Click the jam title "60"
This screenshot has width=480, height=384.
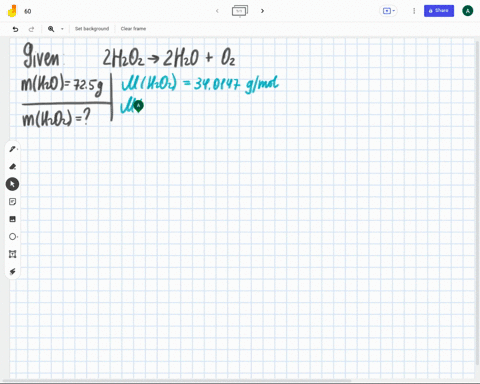[28, 11]
